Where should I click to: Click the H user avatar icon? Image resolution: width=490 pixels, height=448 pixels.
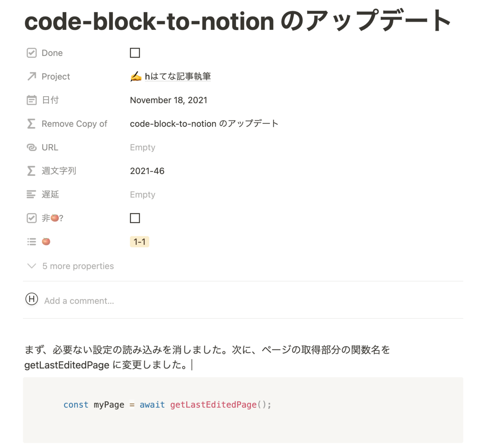(32, 299)
